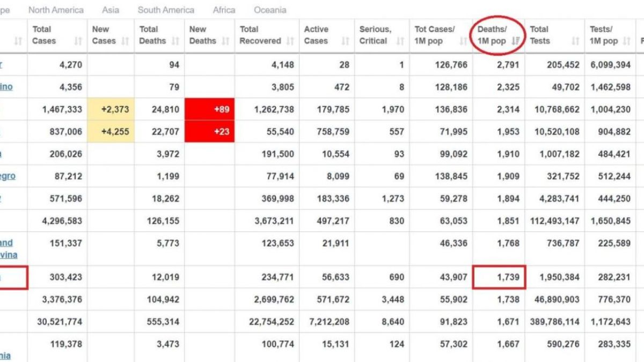This screenshot has height=362, width=644.
Task: Select the yellow +2,373 new cases cell
Action: [x=111, y=109]
